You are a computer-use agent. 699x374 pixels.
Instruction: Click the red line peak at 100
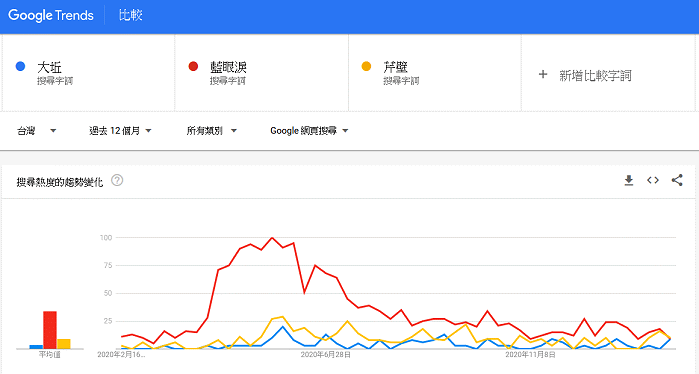272,238
